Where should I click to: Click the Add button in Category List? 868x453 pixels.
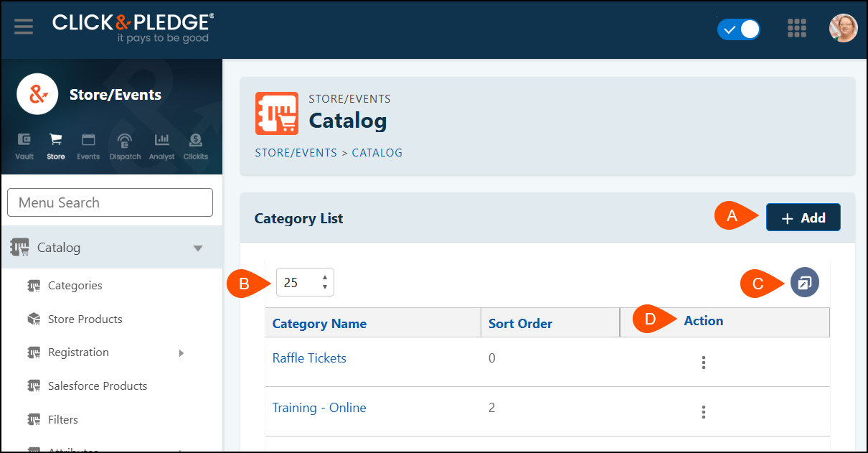tap(803, 217)
